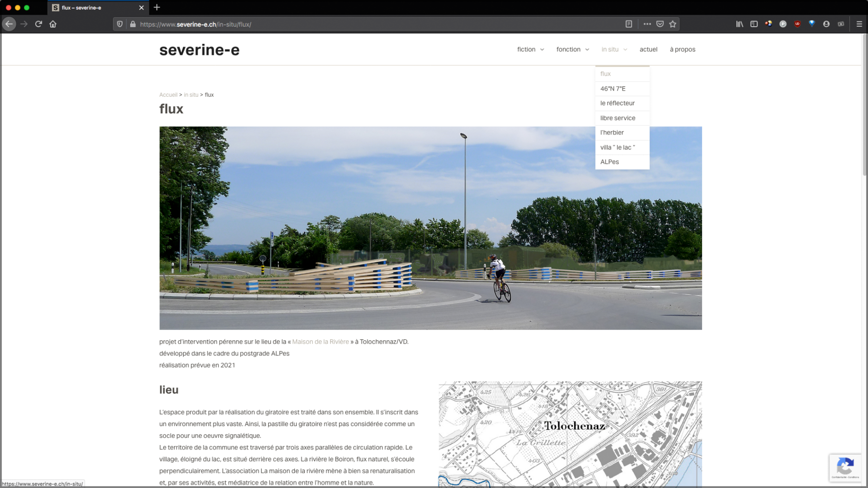Expand the fiction menu chevron
This screenshot has width=868, height=488.
tap(542, 50)
